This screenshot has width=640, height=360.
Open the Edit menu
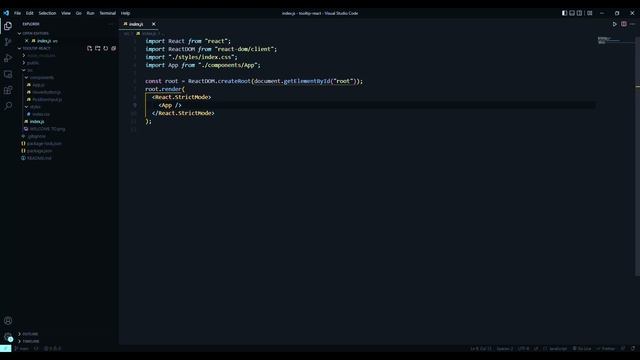coord(29,13)
